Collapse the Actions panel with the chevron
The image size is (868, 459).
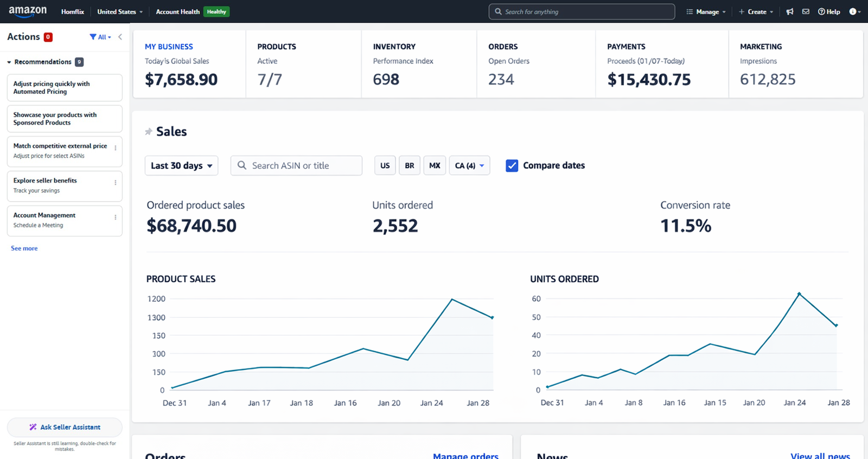click(120, 37)
